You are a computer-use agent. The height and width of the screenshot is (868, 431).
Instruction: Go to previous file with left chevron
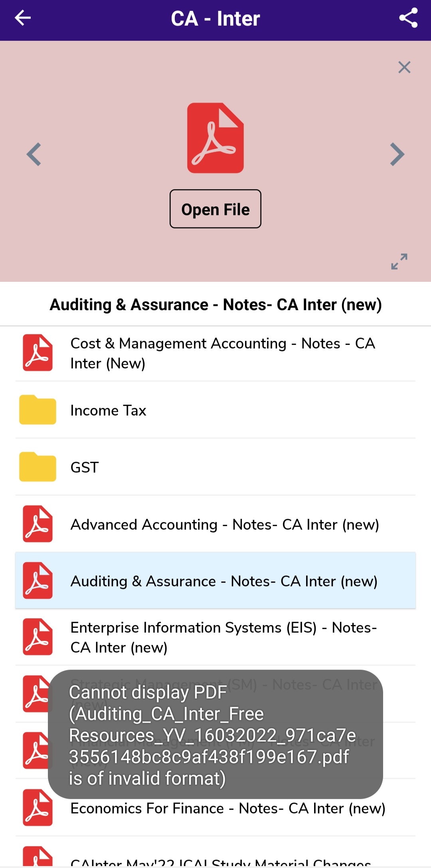34,154
